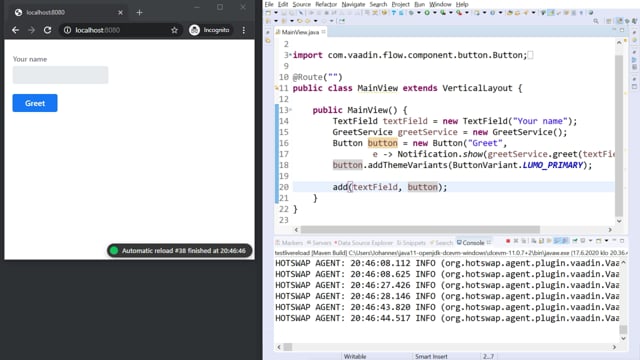
Task: Toggle show console when output changes
Action: (556, 241)
